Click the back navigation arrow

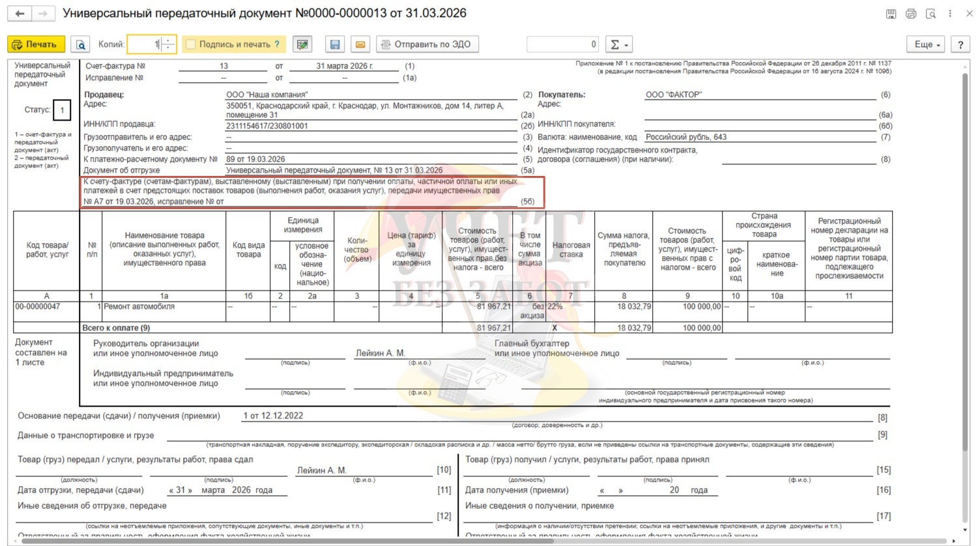[x=20, y=14]
